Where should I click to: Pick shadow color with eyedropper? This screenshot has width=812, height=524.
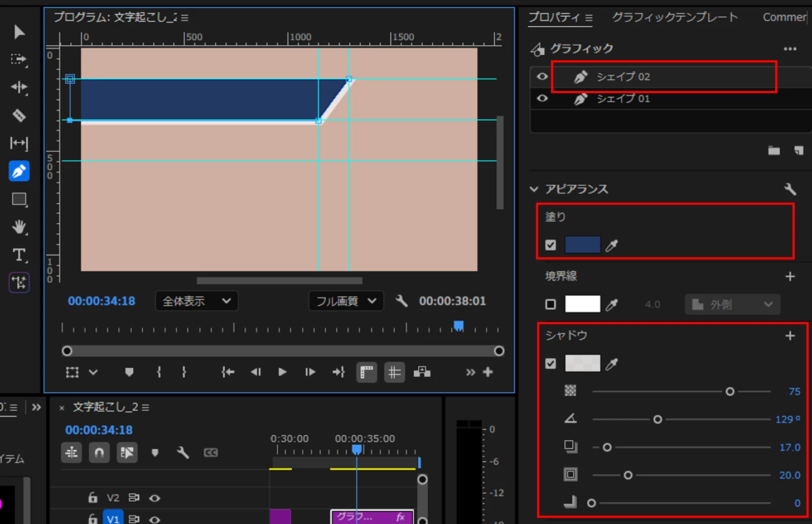click(612, 364)
